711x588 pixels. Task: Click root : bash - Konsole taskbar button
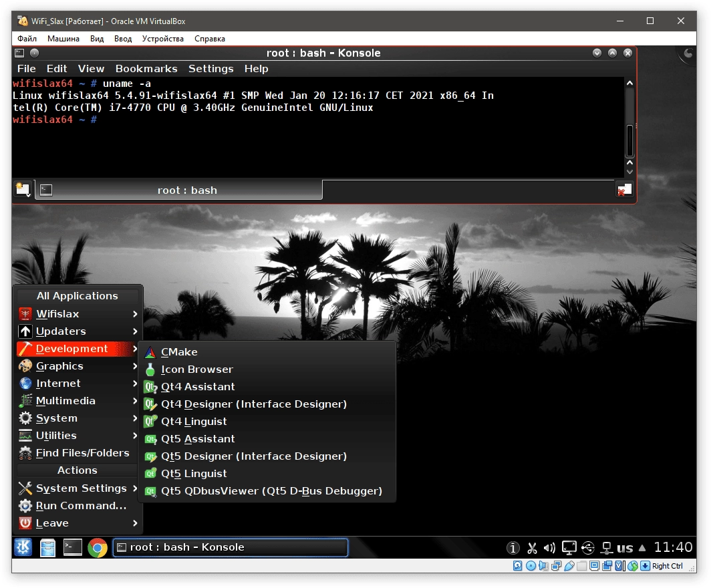point(231,547)
